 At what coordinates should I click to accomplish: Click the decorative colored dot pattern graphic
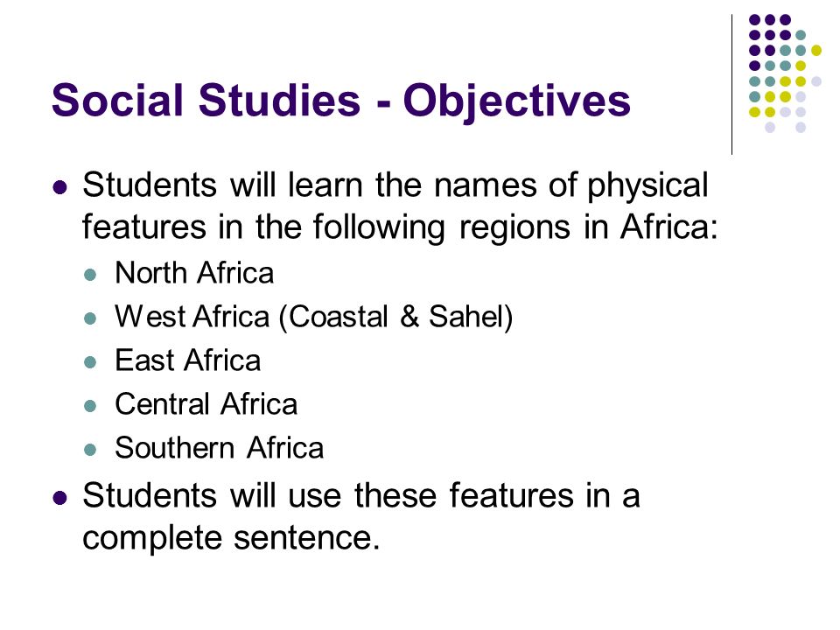pos(785,73)
